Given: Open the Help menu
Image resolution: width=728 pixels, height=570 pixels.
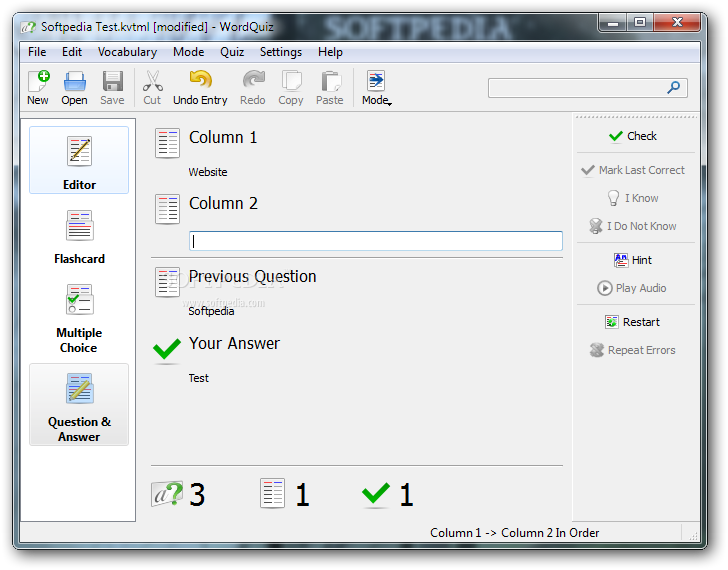Looking at the screenshot, I should click(330, 52).
